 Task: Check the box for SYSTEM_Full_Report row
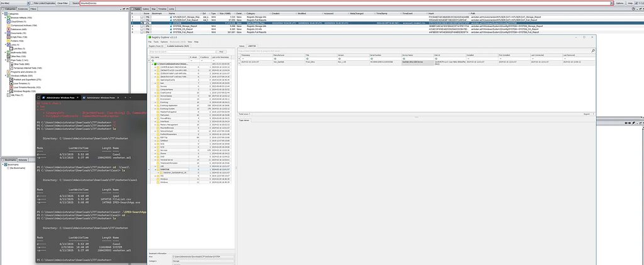point(142,32)
